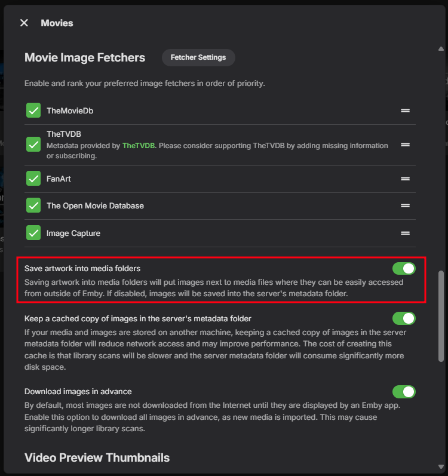This screenshot has height=476, width=448.
Task: Toggle Keep a cached copy of images
Action: pos(404,319)
